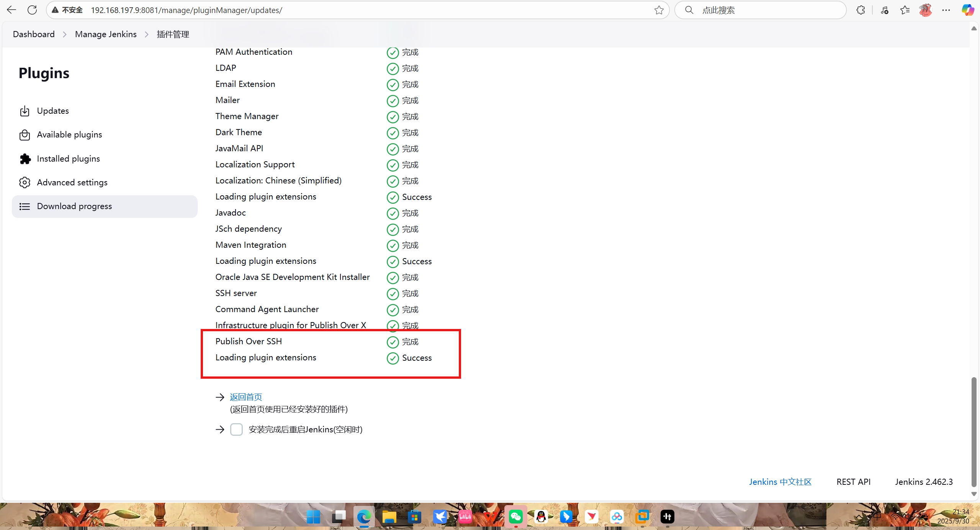Image resolution: width=980 pixels, height=530 pixels.
Task: Click the Copilot icon in browser toolbar
Action: click(x=968, y=10)
